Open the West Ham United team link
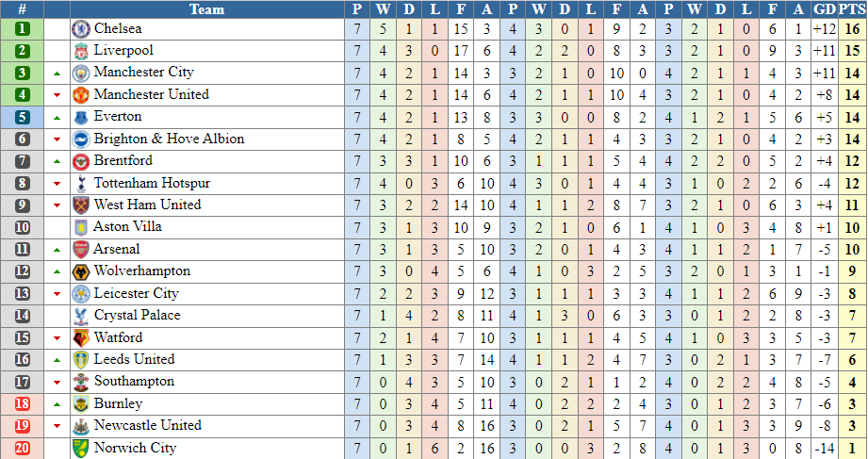The image size is (868, 459). tap(147, 205)
